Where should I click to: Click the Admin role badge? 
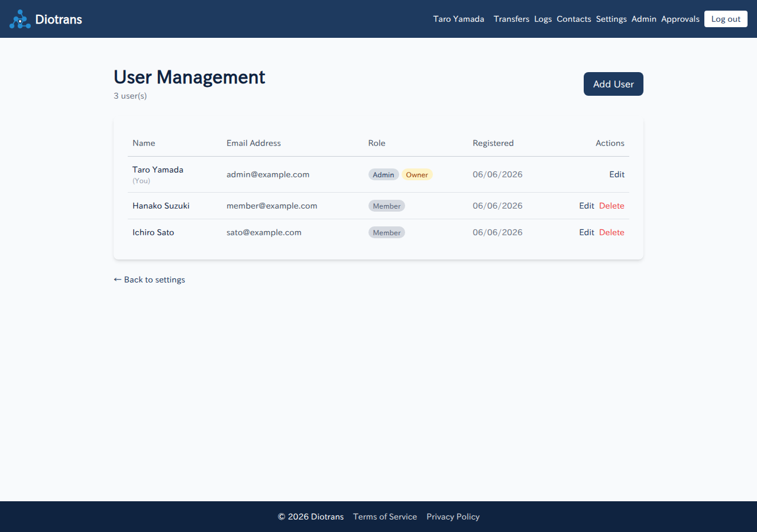coord(383,174)
